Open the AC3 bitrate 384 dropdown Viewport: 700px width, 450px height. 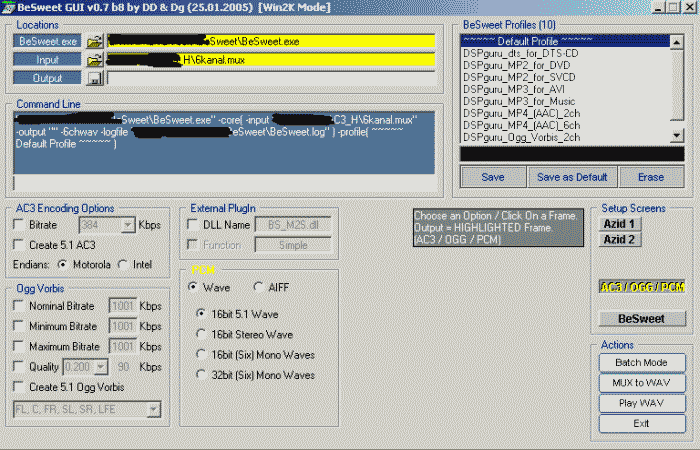128,226
